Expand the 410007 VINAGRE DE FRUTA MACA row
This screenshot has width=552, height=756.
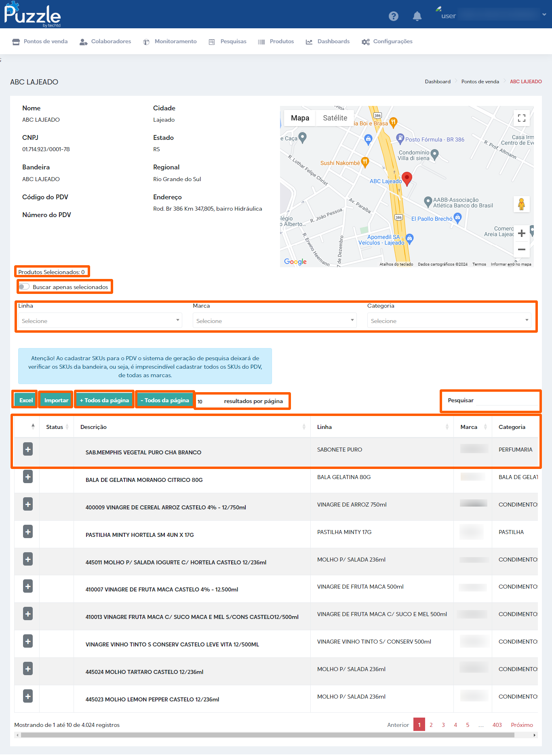[28, 586]
